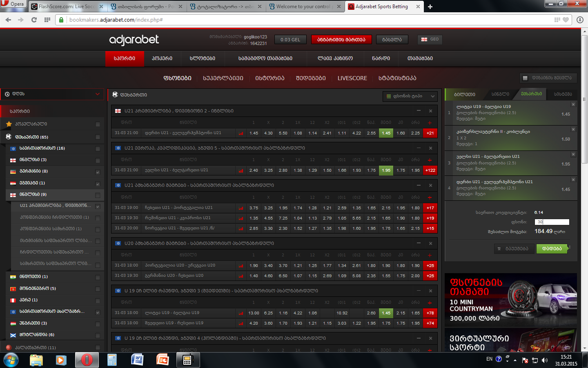Open Windows Start menu

click(11, 360)
